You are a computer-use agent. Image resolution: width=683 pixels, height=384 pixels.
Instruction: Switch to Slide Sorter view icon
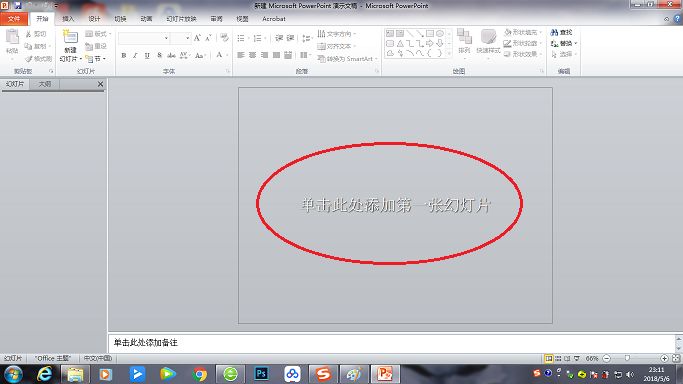coord(558,358)
